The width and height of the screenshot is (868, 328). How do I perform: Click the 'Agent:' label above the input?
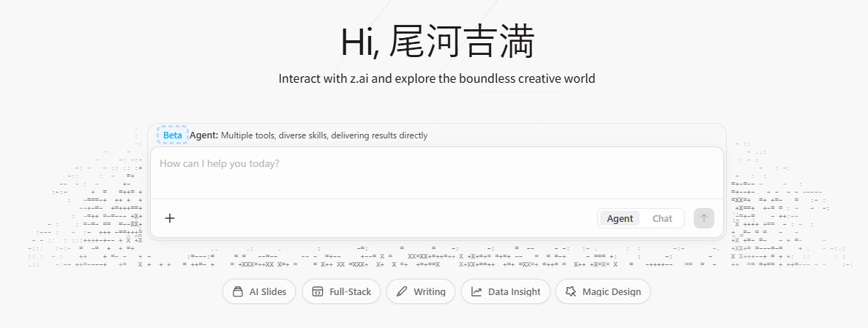click(203, 135)
